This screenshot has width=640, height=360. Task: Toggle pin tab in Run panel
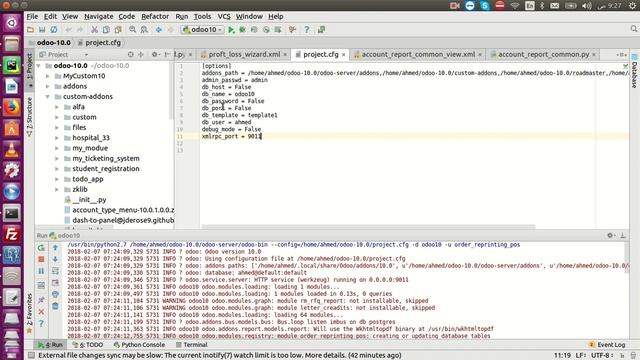coord(41,300)
